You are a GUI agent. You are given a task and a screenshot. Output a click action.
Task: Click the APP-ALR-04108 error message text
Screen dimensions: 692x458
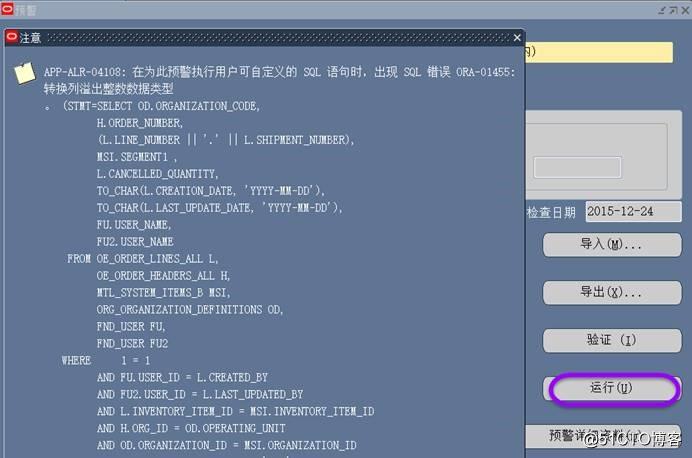[279, 72]
